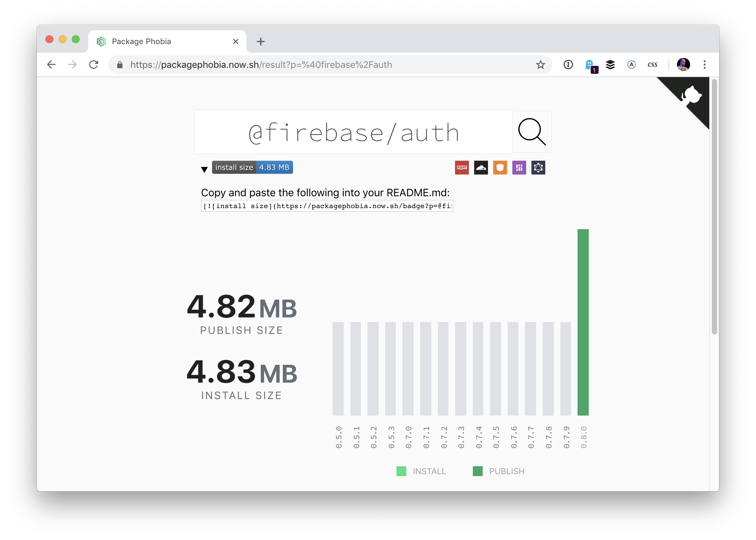Click the INSTALL SIZE caption
Viewport: 756px width, 540px height.
tap(241, 395)
